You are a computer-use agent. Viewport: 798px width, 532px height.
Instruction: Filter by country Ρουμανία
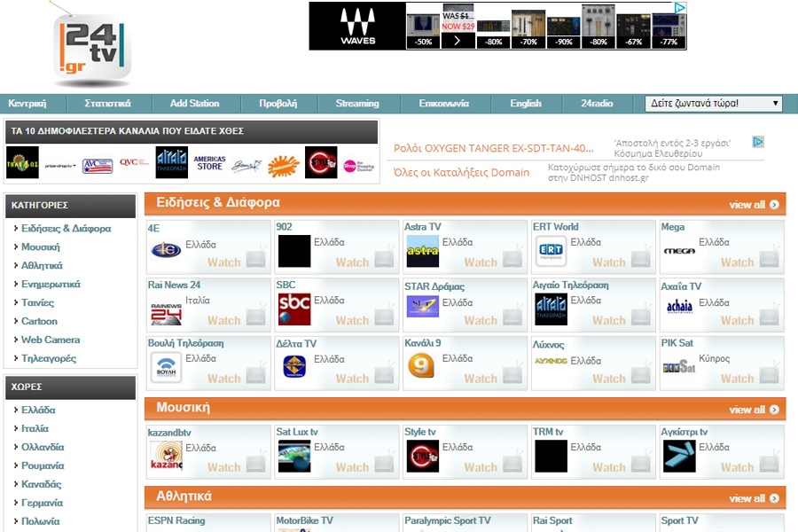point(43,465)
